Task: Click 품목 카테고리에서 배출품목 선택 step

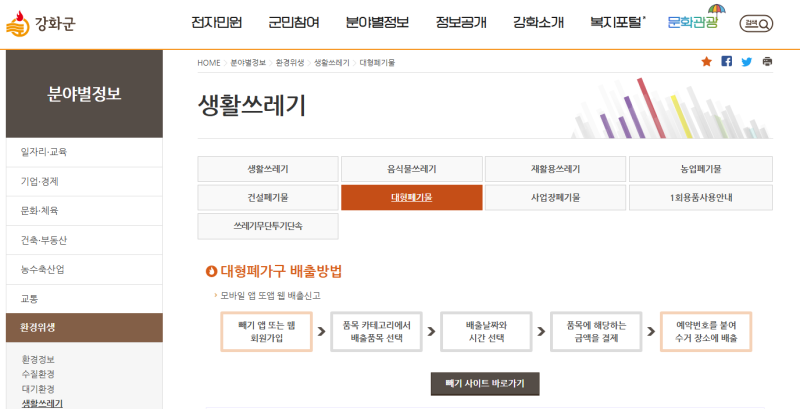Action: click(x=376, y=331)
